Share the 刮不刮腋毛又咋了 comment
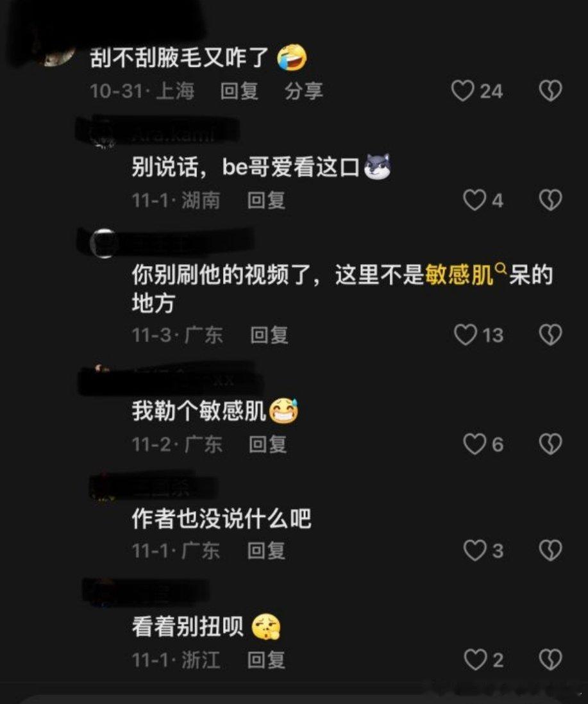This screenshot has height=704, width=588. pos(304,91)
